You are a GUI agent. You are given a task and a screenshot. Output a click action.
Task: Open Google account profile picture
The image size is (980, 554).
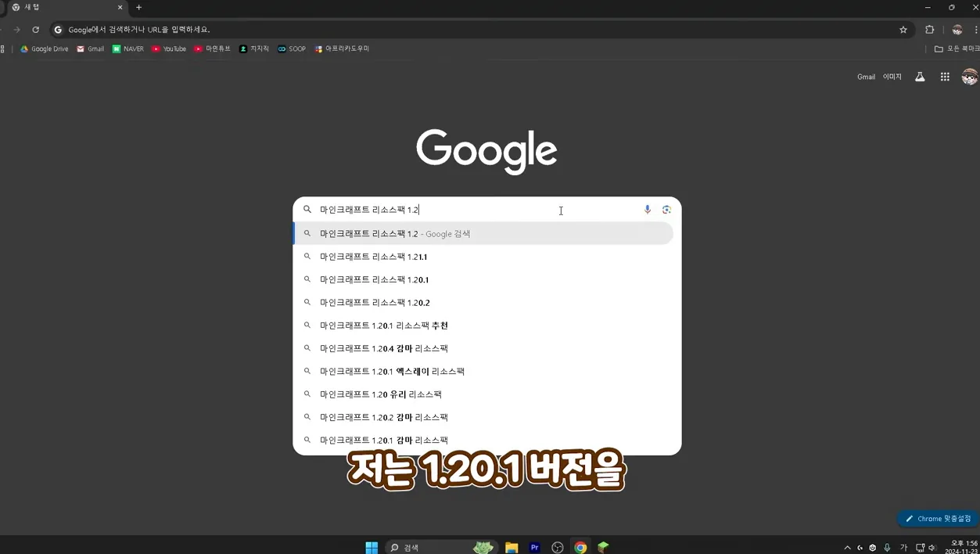(970, 77)
